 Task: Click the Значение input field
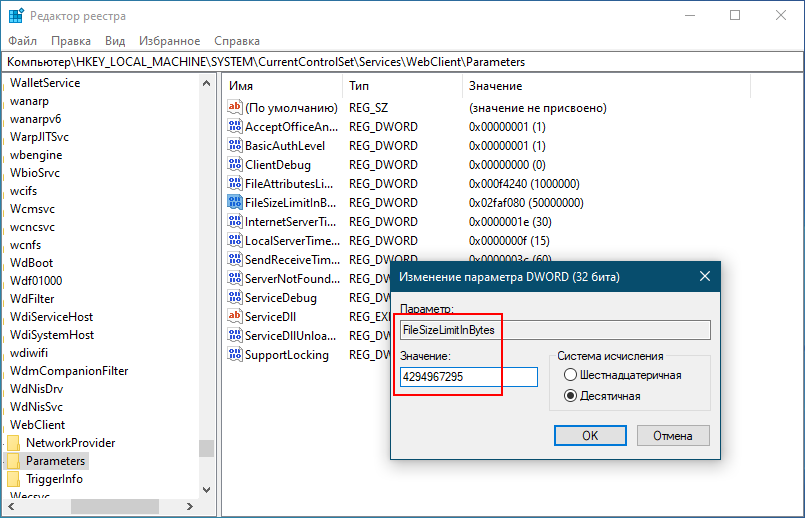tap(468, 377)
